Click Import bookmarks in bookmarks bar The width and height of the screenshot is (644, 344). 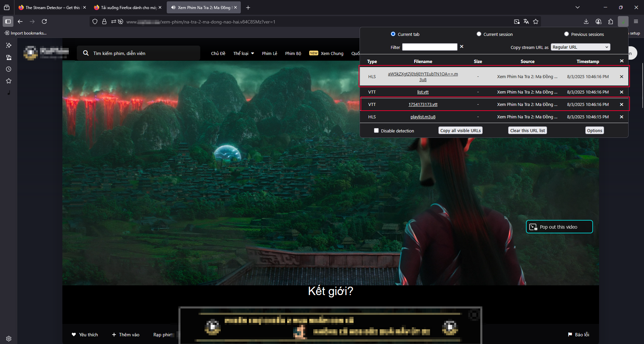click(25, 33)
